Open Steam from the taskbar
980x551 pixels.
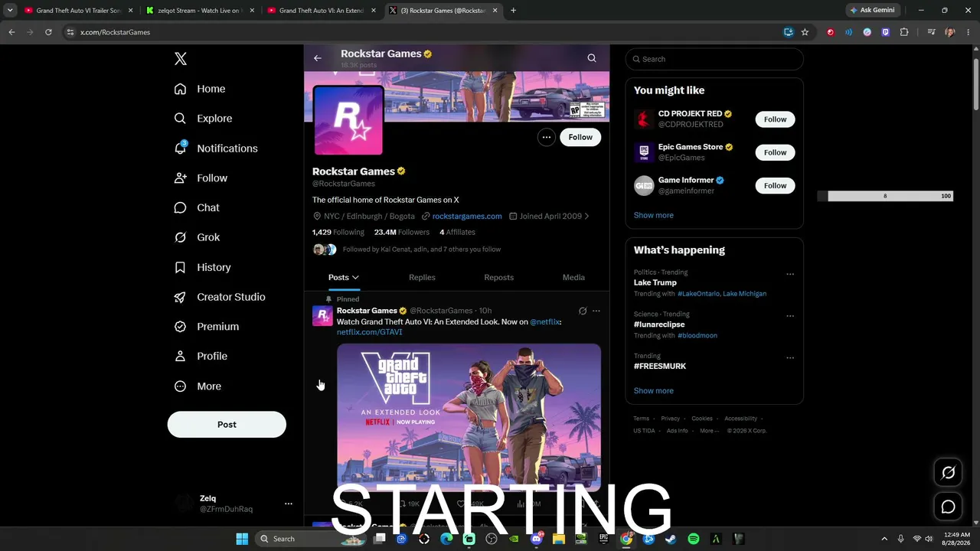click(671, 539)
